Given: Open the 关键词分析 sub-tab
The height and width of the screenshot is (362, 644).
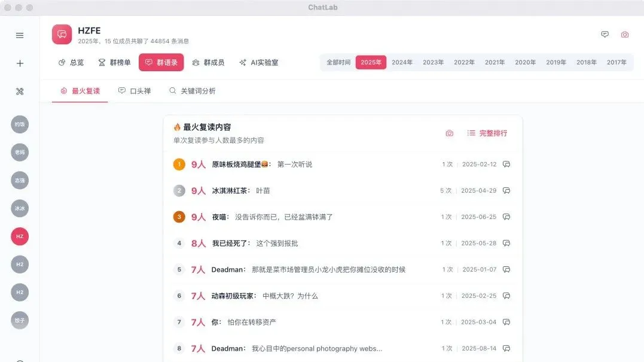Looking at the screenshot, I should click(x=192, y=91).
